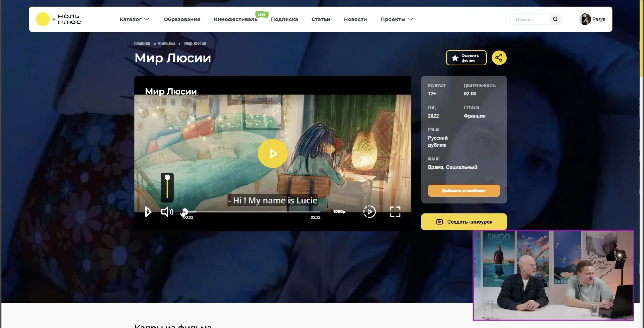Change the 1080p video quality setting
This screenshot has width=644, height=328.
tap(339, 212)
